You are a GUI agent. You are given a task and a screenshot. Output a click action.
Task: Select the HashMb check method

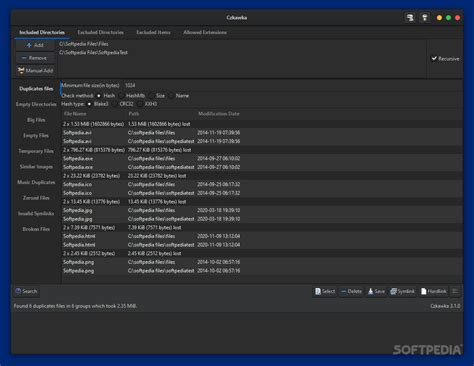coord(132,96)
